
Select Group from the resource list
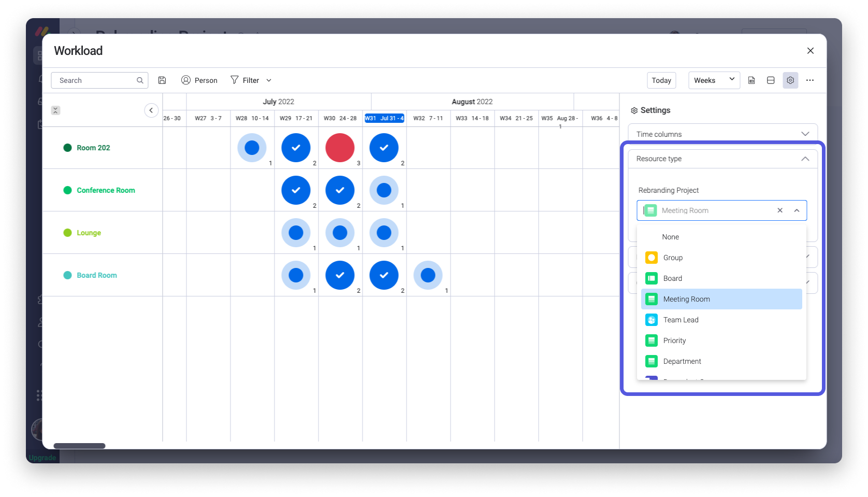click(721, 258)
